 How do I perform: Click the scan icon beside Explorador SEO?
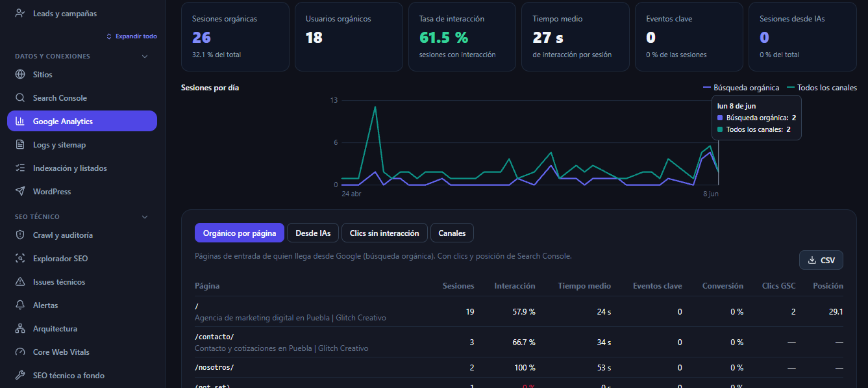pyautogui.click(x=20, y=258)
